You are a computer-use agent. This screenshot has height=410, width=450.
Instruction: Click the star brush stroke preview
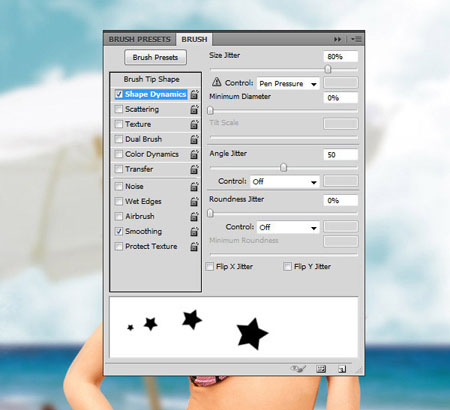pyautogui.click(x=234, y=328)
